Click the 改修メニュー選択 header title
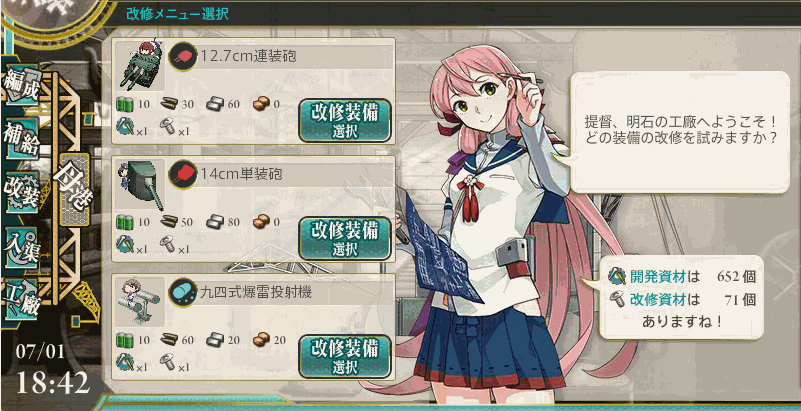Viewport: 801px width, 411px height. [x=177, y=14]
